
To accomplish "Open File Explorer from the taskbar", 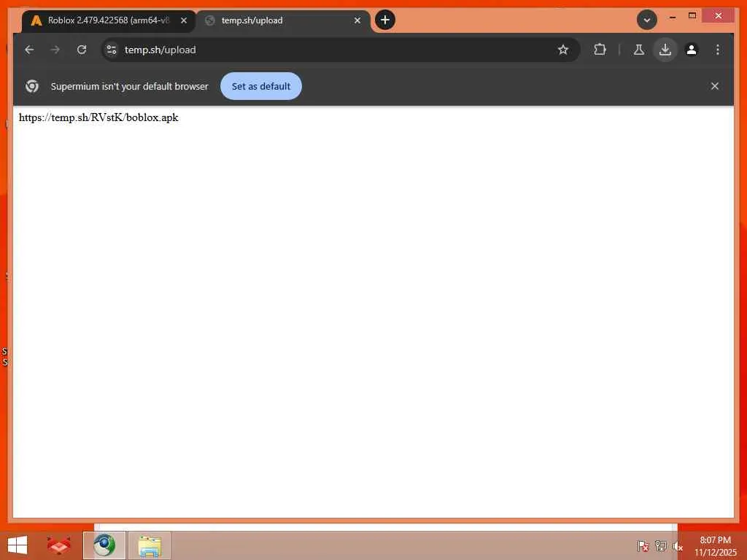I will coord(149,545).
